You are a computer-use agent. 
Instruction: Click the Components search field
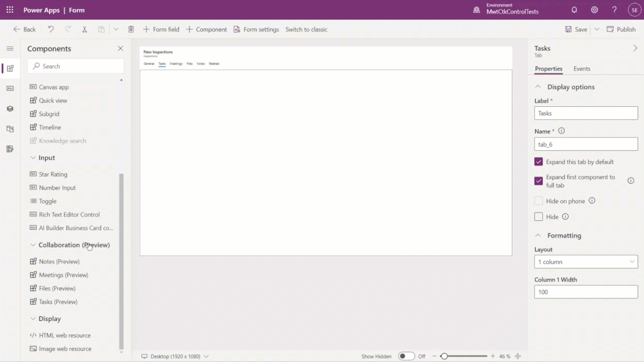(75, 66)
